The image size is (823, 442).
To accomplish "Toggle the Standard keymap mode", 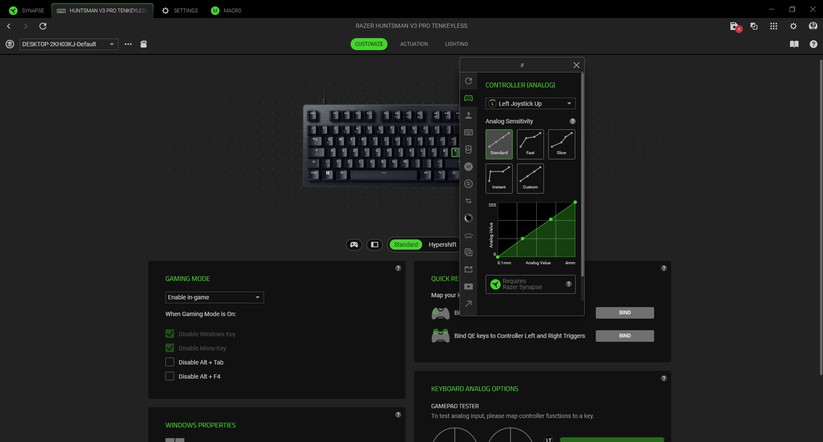I will tap(405, 244).
